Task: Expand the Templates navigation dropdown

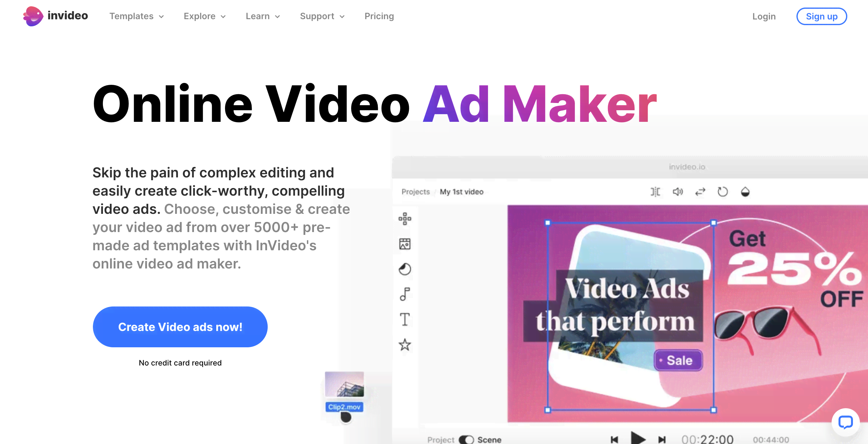Action: (x=137, y=16)
